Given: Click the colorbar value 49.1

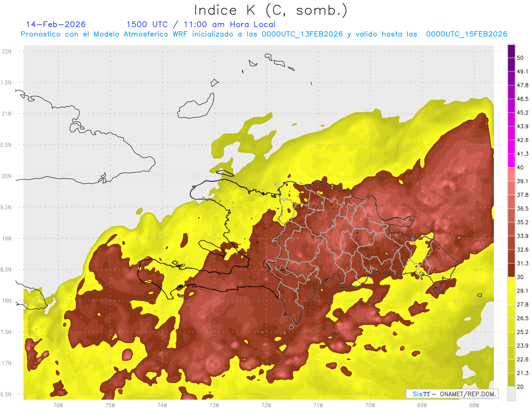Looking at the screenshot, I should (523, 71).
